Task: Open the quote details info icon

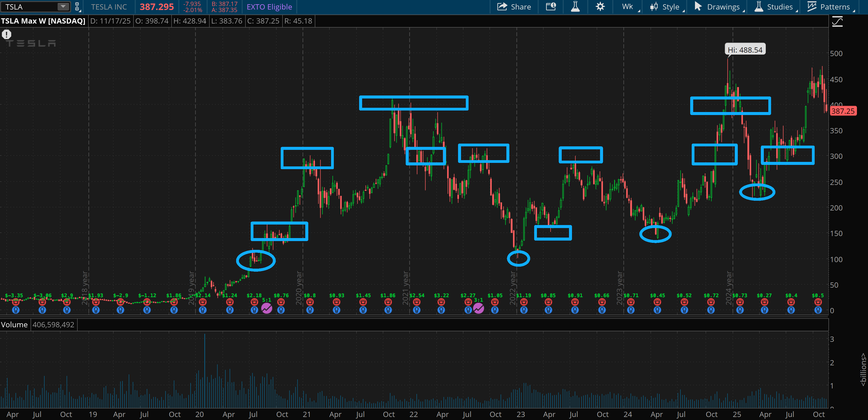Action: [551, 7]
